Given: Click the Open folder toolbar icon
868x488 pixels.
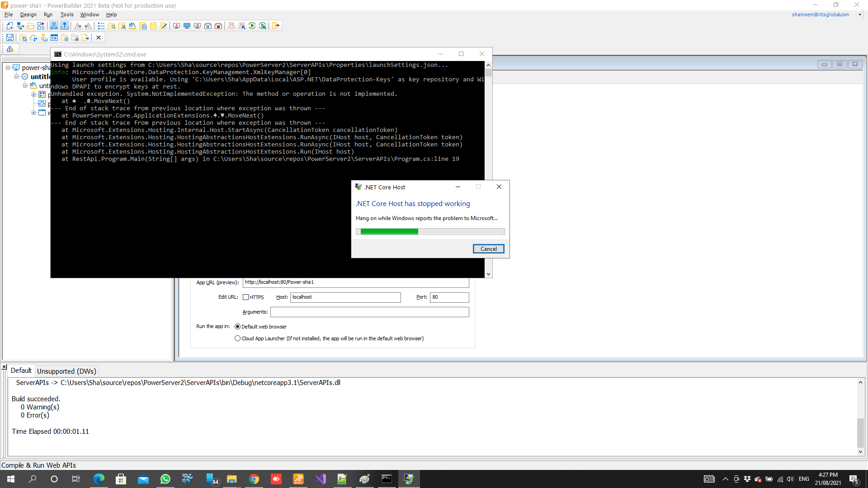Looking at the screenshot, I should coord(30,26).
